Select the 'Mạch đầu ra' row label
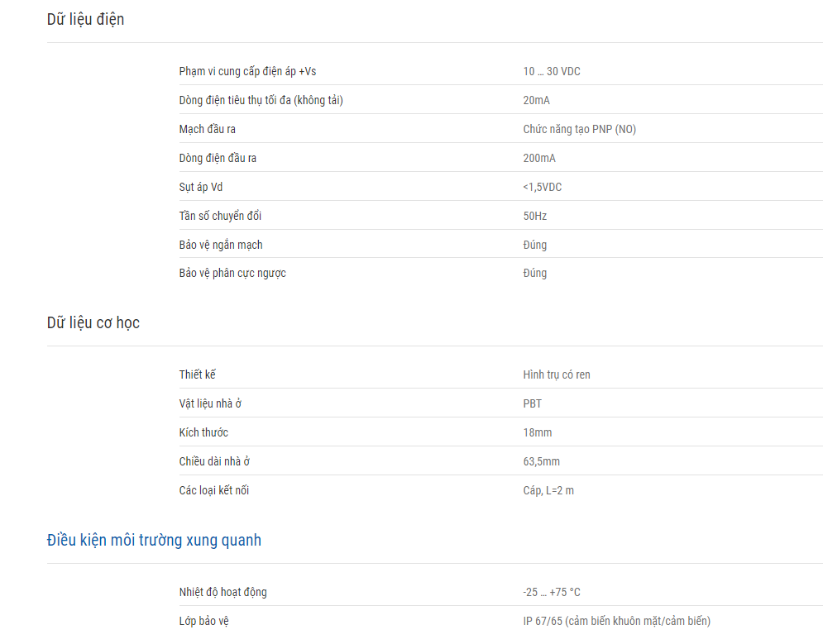The width and height of the screenshot is (823, 644). pyautogui.click(x=208, y=129)
